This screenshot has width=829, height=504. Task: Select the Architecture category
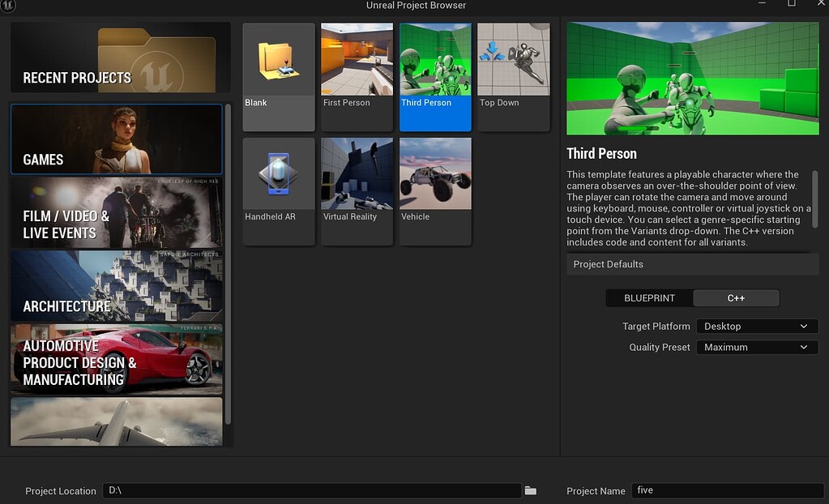click(x=117, y=285)
